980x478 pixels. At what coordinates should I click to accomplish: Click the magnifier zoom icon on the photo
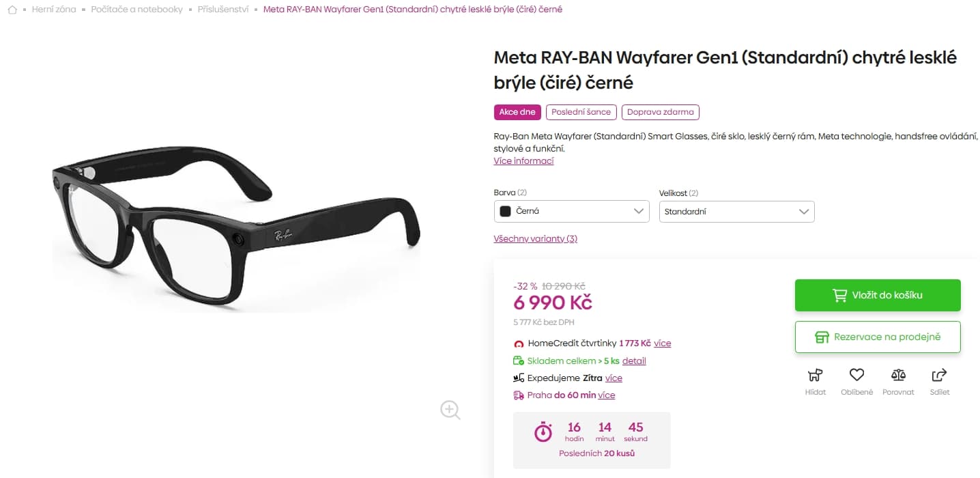450,410
